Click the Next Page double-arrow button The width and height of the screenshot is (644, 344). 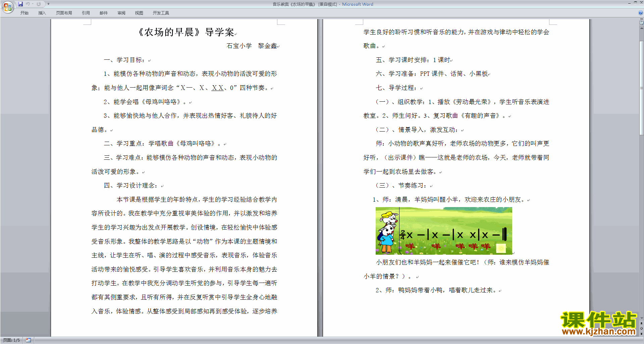[x=641, y=334]
